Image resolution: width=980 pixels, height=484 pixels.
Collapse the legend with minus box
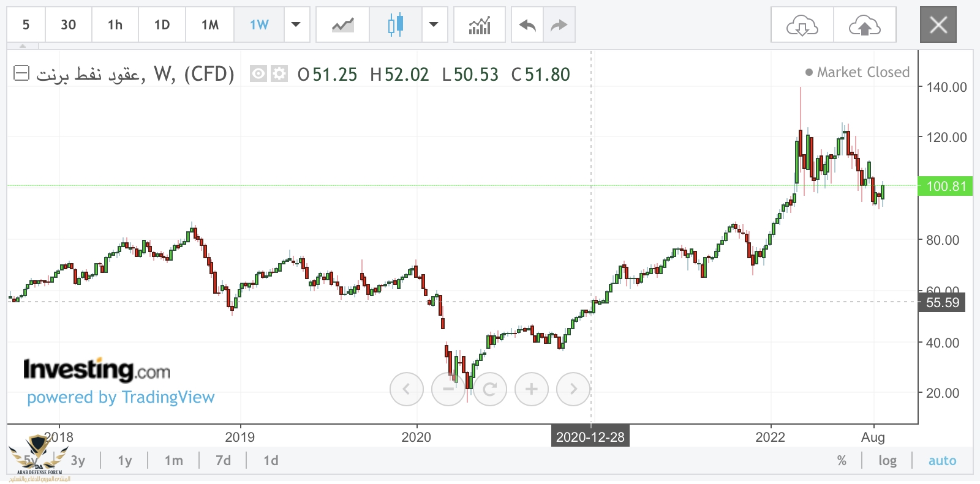click(21, 73)
